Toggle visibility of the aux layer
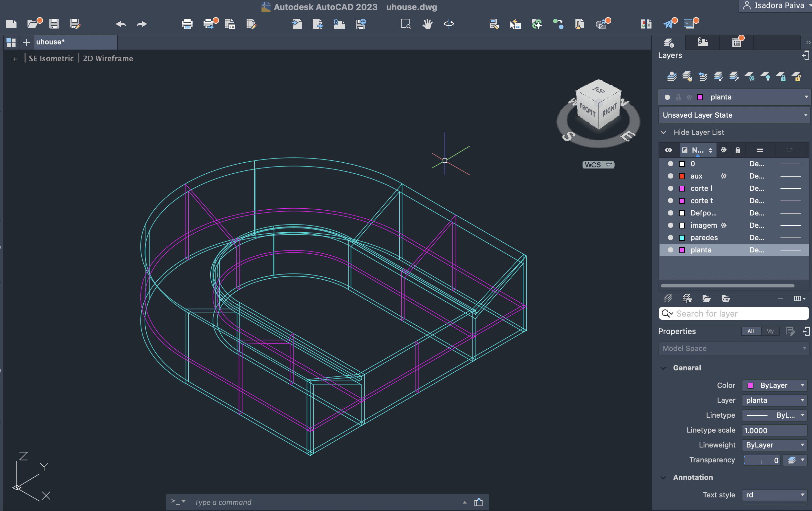812x511 pixels. point(670,176)
